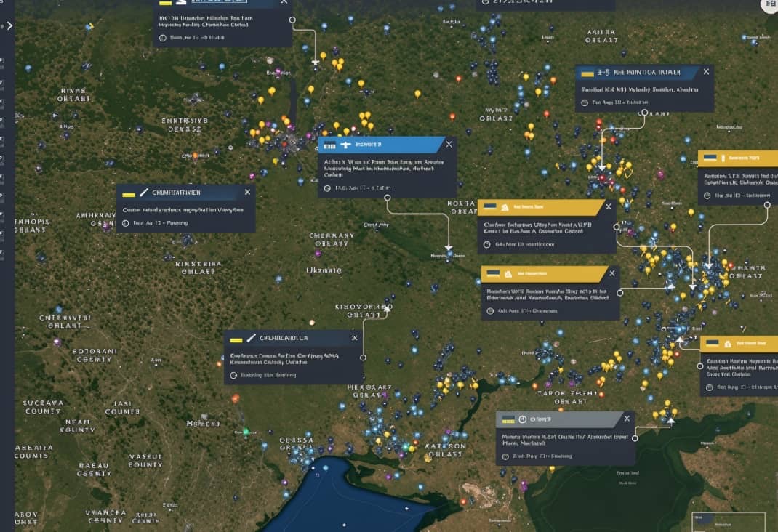Select the pencil icon on the Chernihiv event card
The image size is (778, 532).
tap(143, 192)
